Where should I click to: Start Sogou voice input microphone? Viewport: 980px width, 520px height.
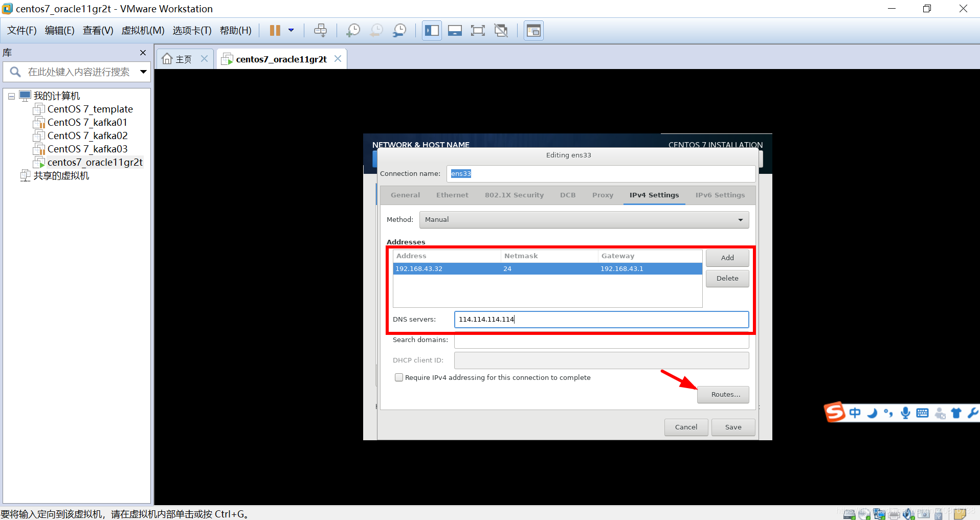905,413
